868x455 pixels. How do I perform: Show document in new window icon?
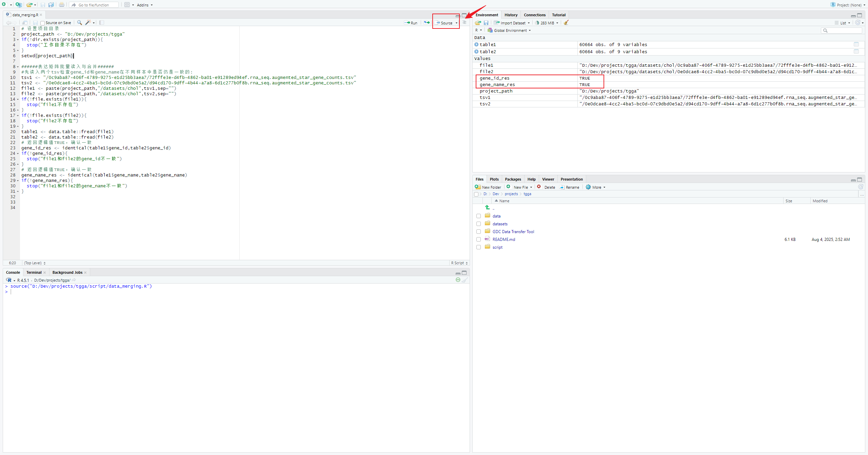(25, 23)
